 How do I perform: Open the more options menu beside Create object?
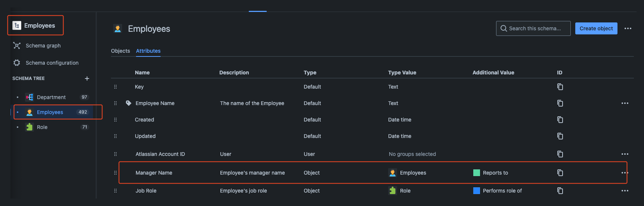point(628,28)
